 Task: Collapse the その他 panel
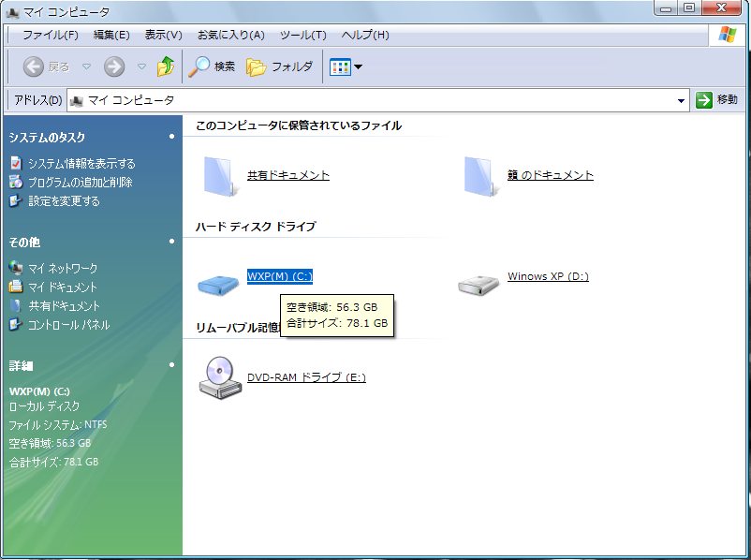(172, 241)
